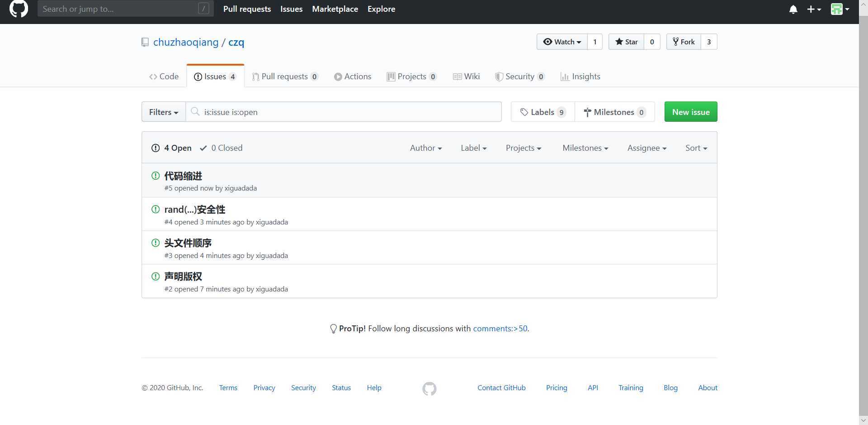Image resolution: width=868 pixels, height=425 pixels.
Task: Follow the comments:>50 link
Action: [x=500, y=329]
